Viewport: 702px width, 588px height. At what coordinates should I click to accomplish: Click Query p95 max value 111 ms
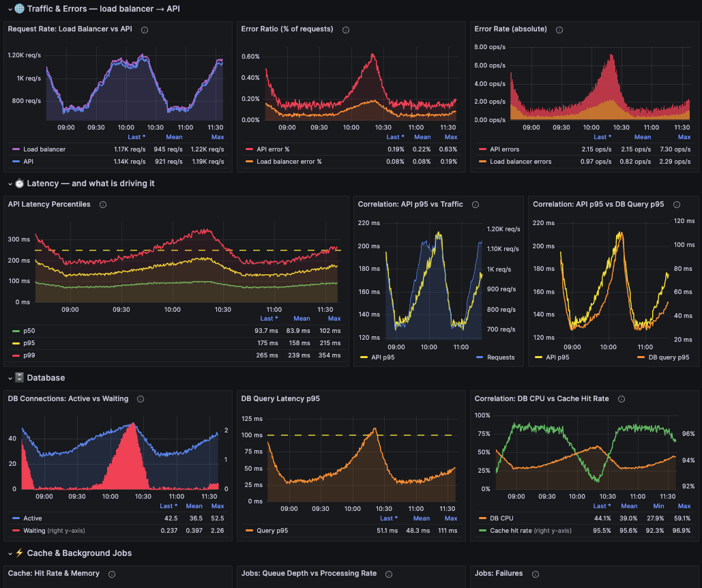coord(449,531)
